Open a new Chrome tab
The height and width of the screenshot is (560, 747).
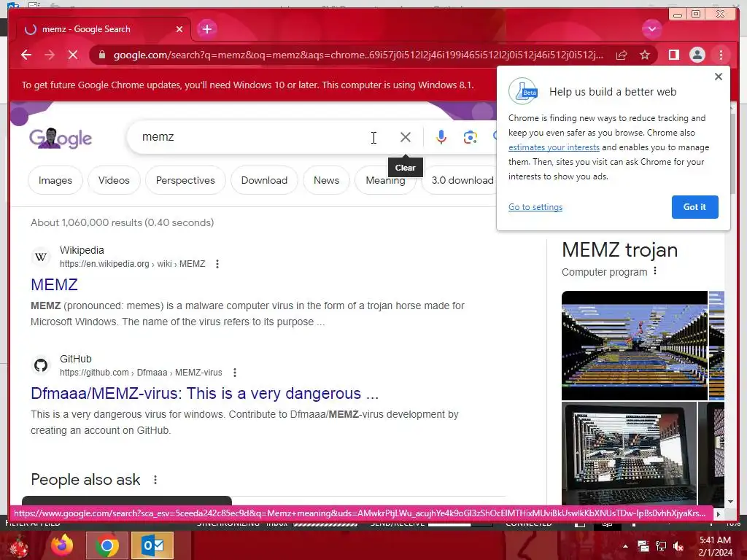click(x=206, y=29)
